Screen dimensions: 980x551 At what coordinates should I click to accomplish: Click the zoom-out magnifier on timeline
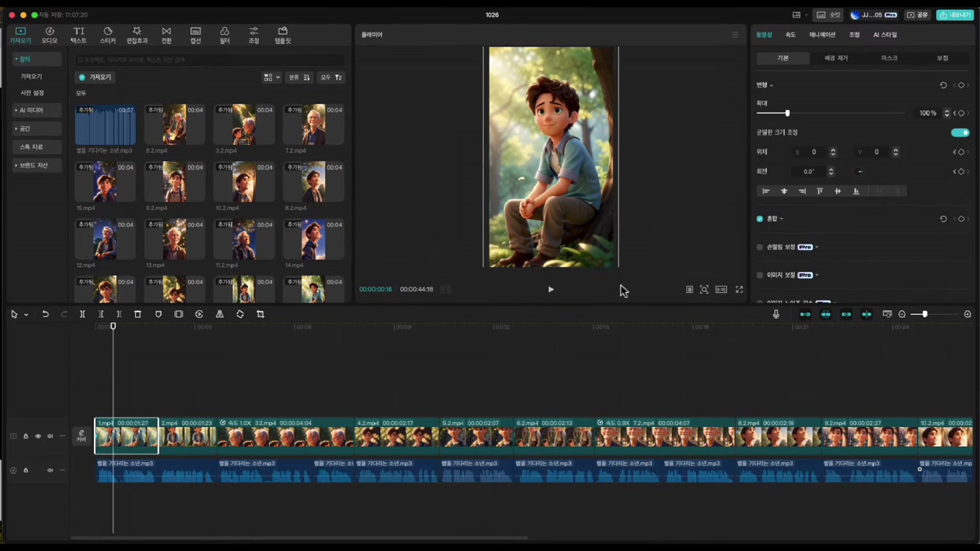point(902,314)
